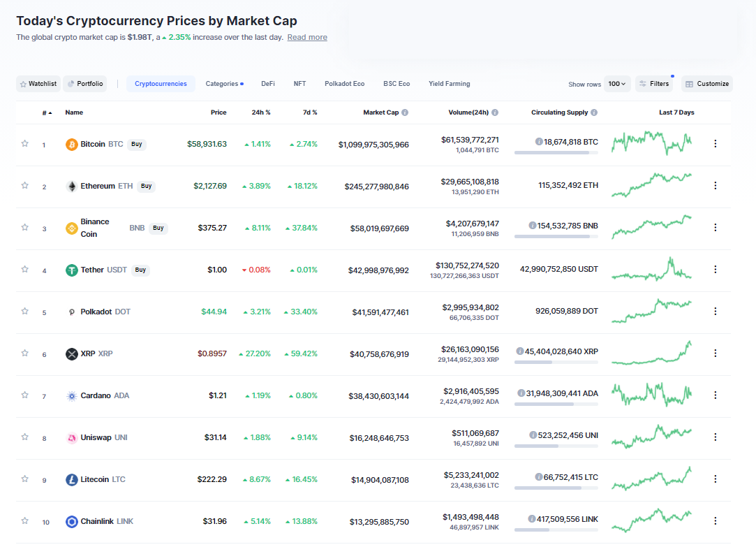Open more options menu for XRP row

click(715, 353)
